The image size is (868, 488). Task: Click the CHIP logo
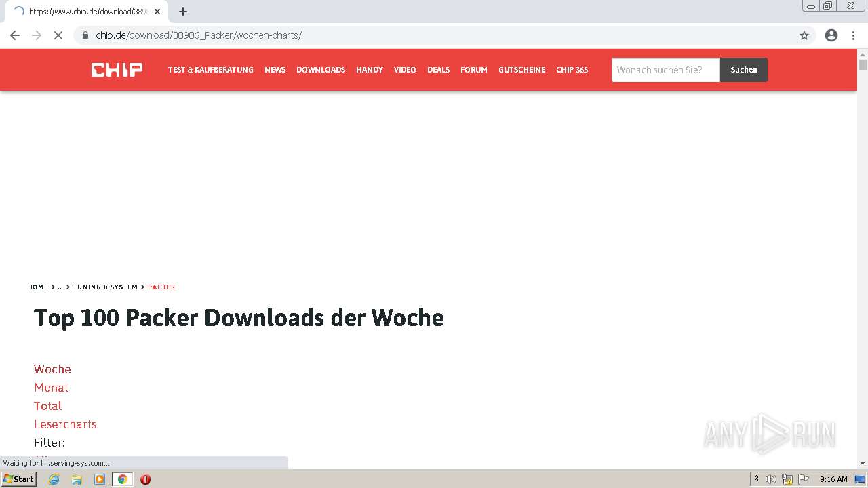pyautogui.click(x=117, y=70)
